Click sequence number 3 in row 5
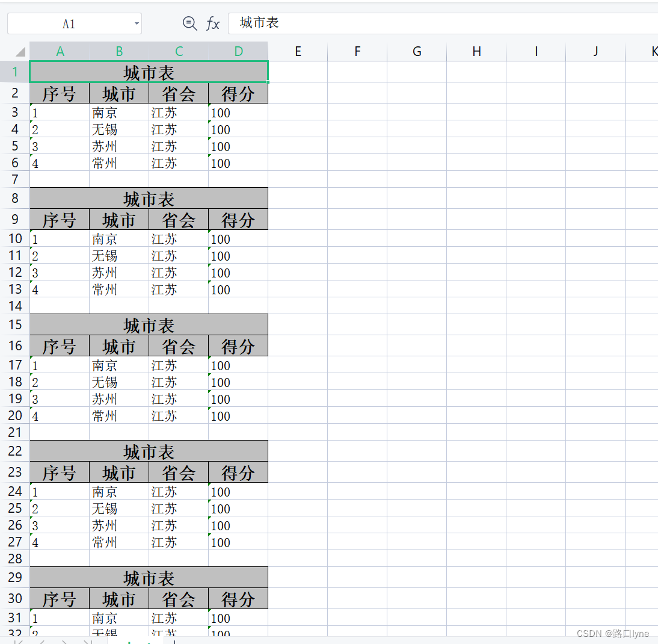The width and height of the screenshot is (658, 644). [x=60, y=146]
